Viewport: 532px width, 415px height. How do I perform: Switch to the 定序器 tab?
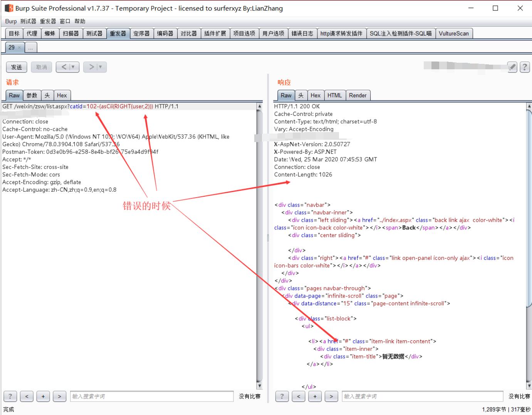coord(141,33)
